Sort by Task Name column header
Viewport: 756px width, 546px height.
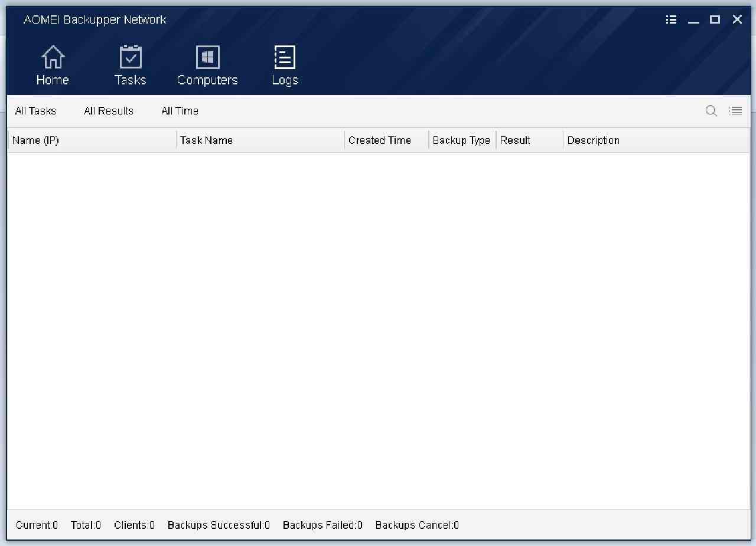(260, 140)
